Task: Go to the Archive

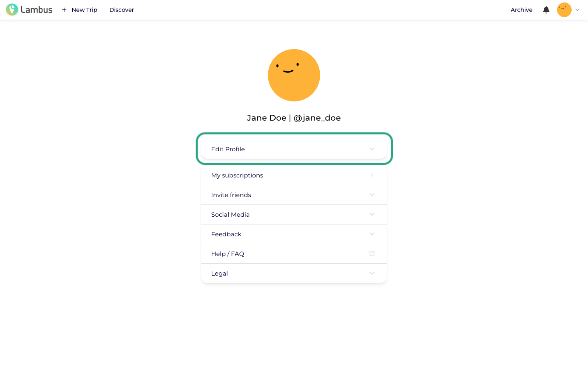Action: (x=521, y=10)
